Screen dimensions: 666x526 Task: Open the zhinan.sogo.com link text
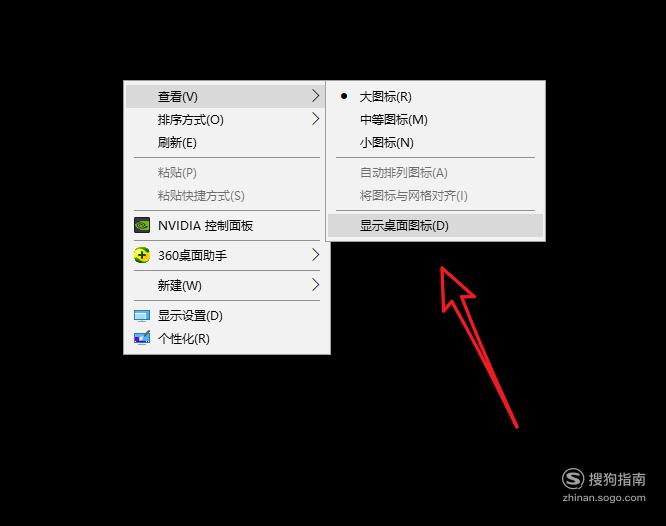604,498
